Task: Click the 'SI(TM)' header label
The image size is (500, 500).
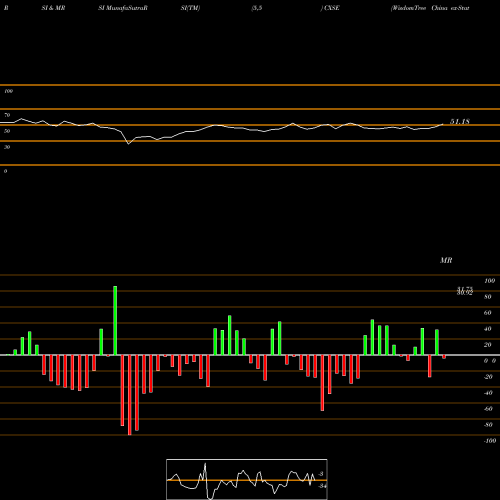Action: pyautogui.click(x=190, y=8)
